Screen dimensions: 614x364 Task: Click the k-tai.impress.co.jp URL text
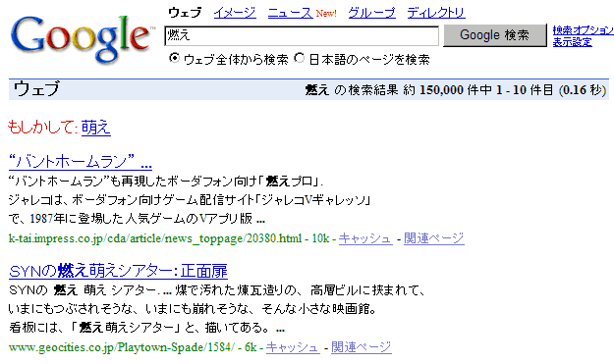pyautogui.click(x=155, y=238)
